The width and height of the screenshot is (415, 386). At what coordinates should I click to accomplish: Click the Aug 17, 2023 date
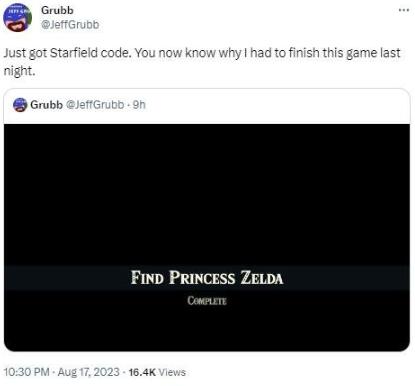[88, 372]
